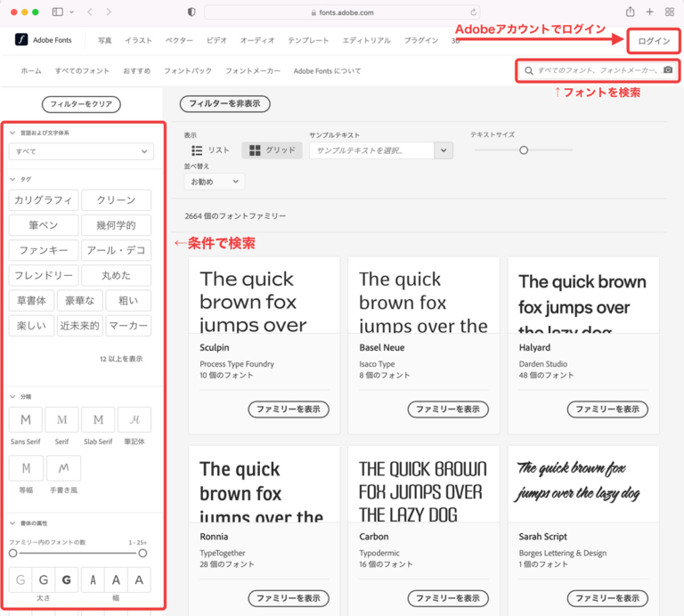Screen dimensions: 684x616
Task: Open the お勧め sort dropdown
Action: (214, 182)
